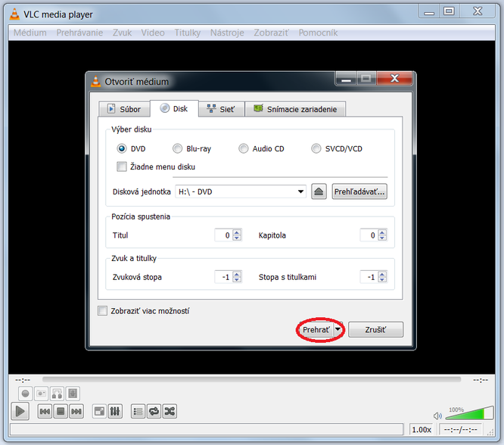Enable Žiadne menu disku checkbox
This screenshot has width=504, height=445.
point(122,166)
